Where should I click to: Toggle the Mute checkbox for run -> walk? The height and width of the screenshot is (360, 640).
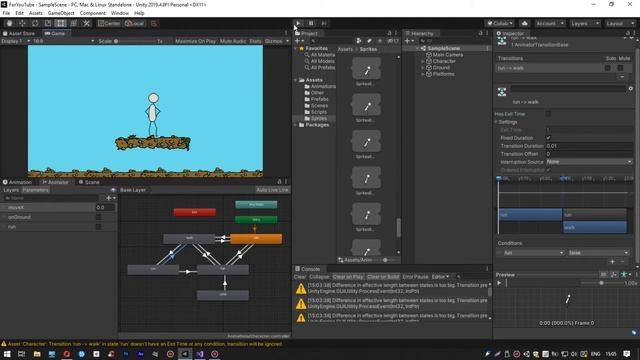[x=620, y=68]
